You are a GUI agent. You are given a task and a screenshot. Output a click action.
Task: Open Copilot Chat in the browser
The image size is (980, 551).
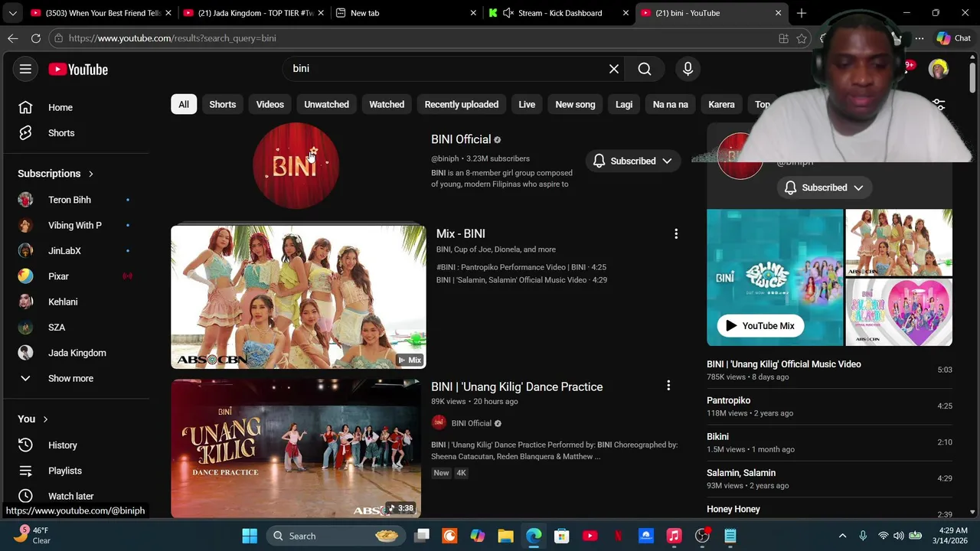pyautogui.click(x=953, y=38)
